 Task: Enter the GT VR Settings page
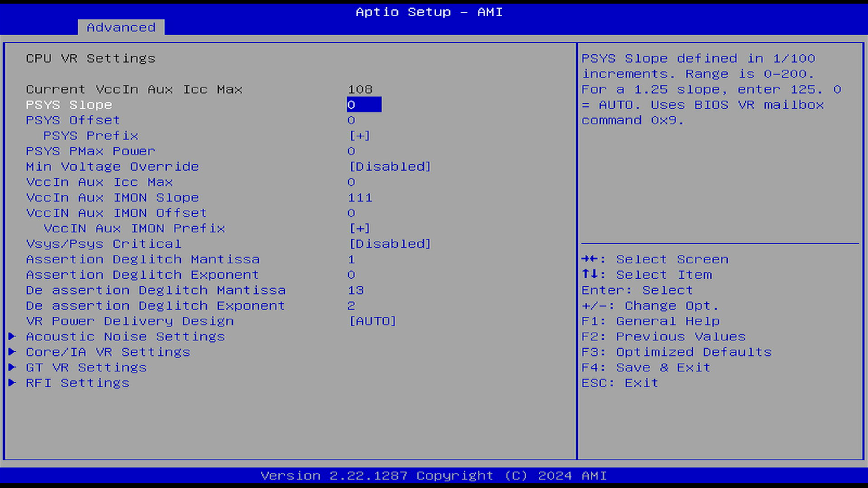tap(86, 367)
